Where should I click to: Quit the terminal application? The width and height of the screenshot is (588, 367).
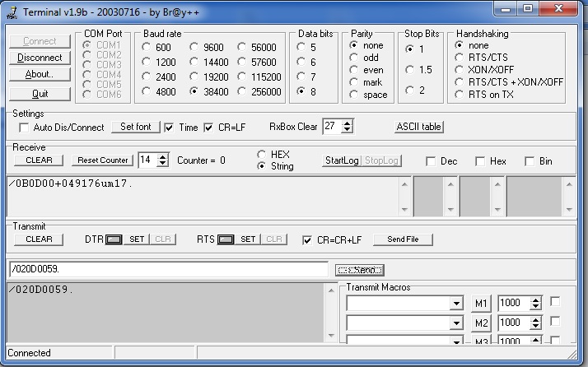click(x=40, y=94)
